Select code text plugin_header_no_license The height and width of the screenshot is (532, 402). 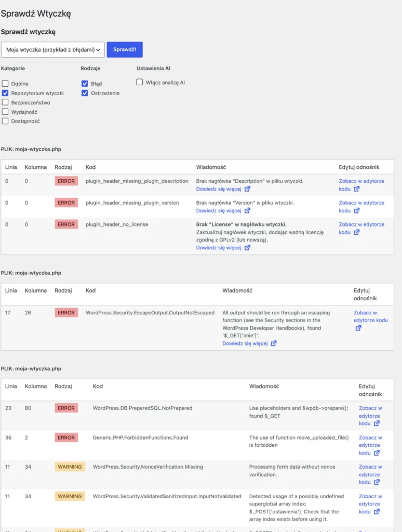117,224
